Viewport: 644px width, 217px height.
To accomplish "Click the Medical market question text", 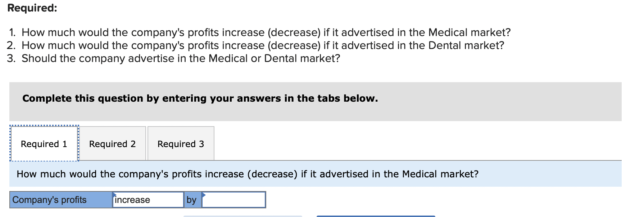I will tap(248, 174).
